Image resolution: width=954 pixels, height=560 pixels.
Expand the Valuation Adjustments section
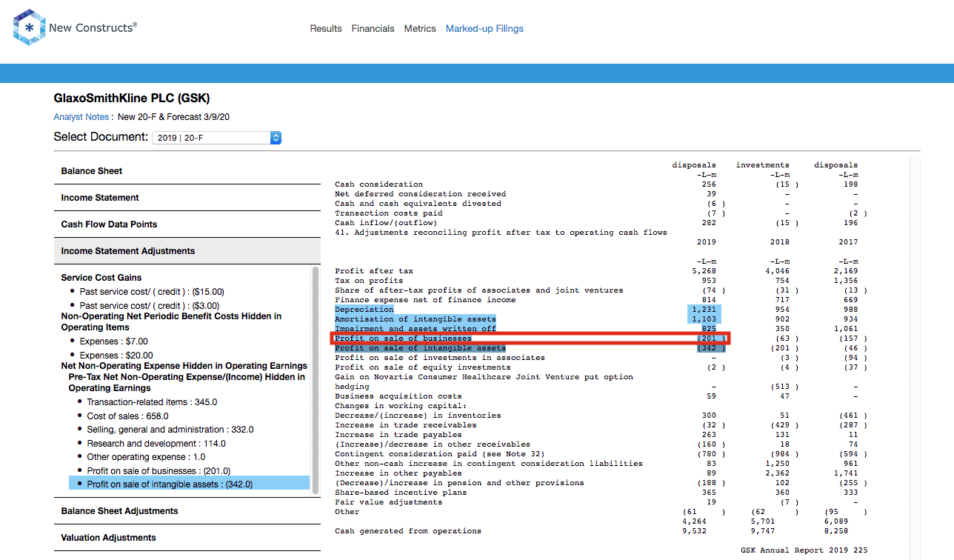point(187,538)
